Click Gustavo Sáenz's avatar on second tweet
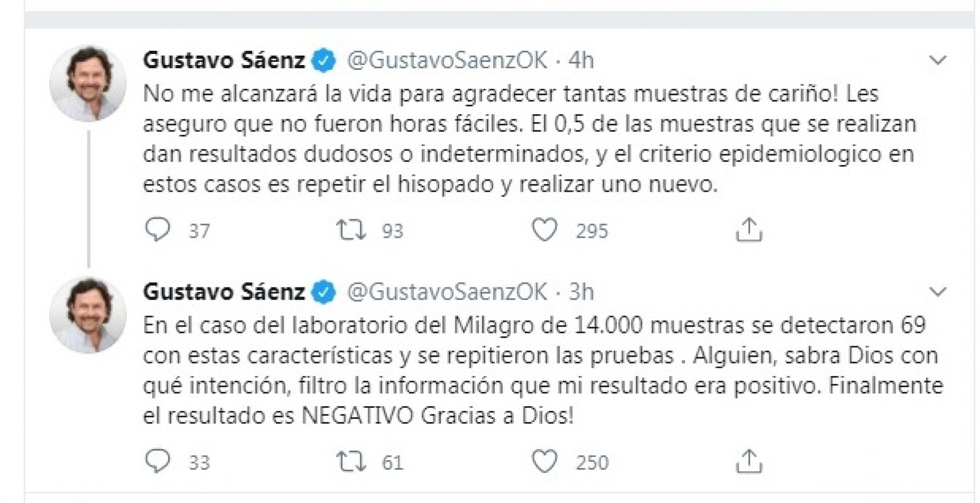The image size is (980, 503). pyautogui.click(x=88, y=315)
